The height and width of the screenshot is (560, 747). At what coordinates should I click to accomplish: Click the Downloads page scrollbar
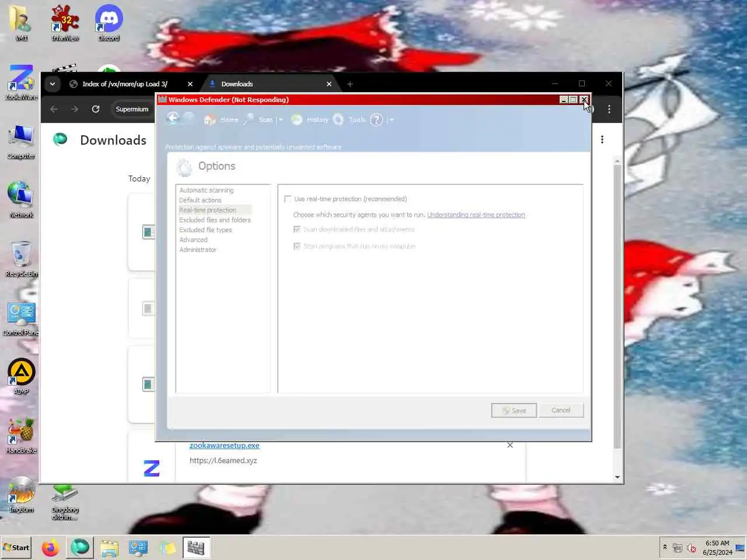coord(617,307)
